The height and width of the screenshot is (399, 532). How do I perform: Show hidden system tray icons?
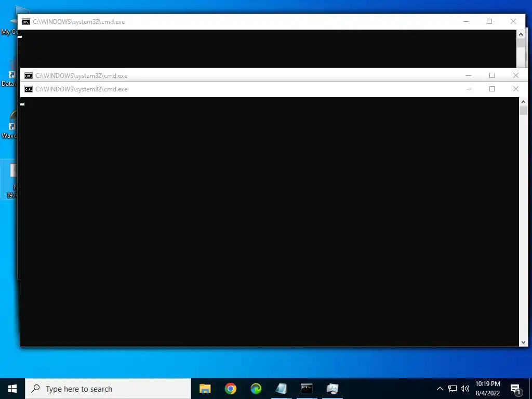click(440, 389)
